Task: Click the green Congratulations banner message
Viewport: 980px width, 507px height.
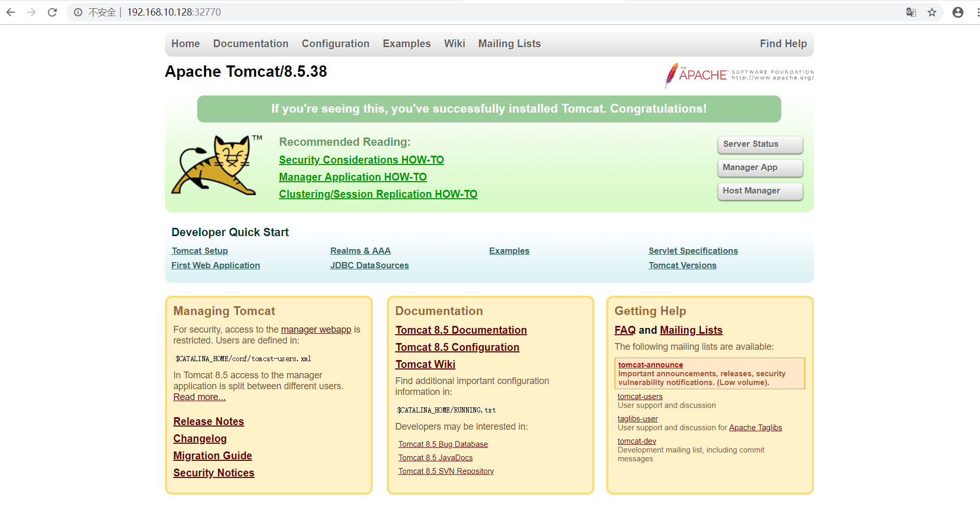Action: 489,109
